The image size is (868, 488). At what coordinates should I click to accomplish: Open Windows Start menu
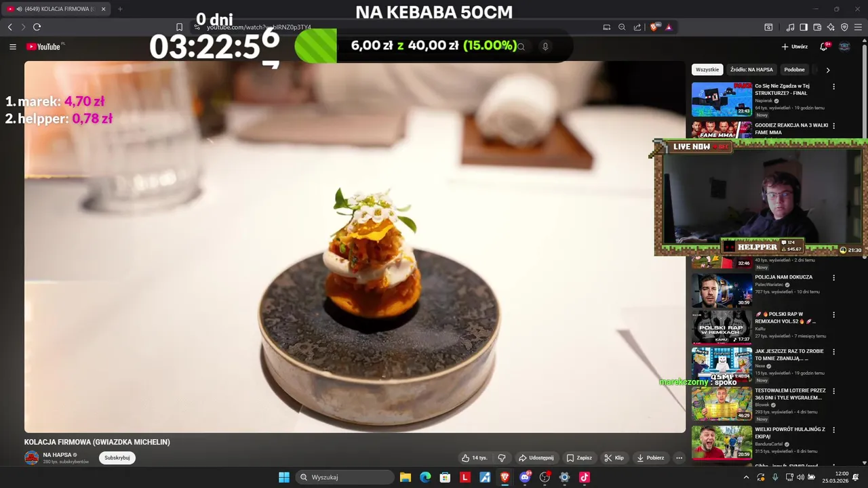284,477
